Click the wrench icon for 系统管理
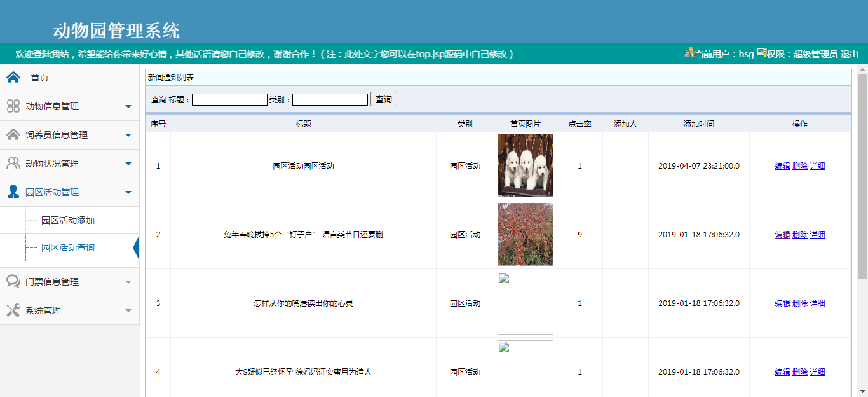 pyautogui.click(x=13, y=310)
